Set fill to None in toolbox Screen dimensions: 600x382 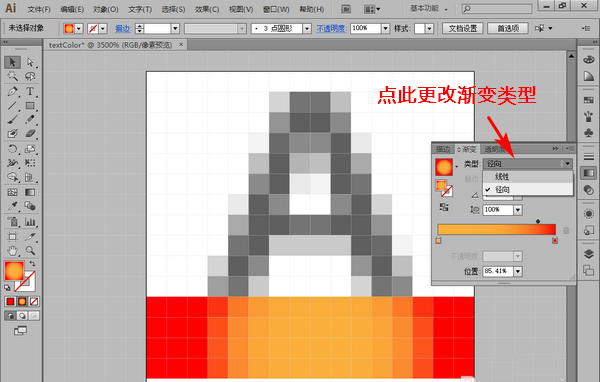click(x=34, y=302)
